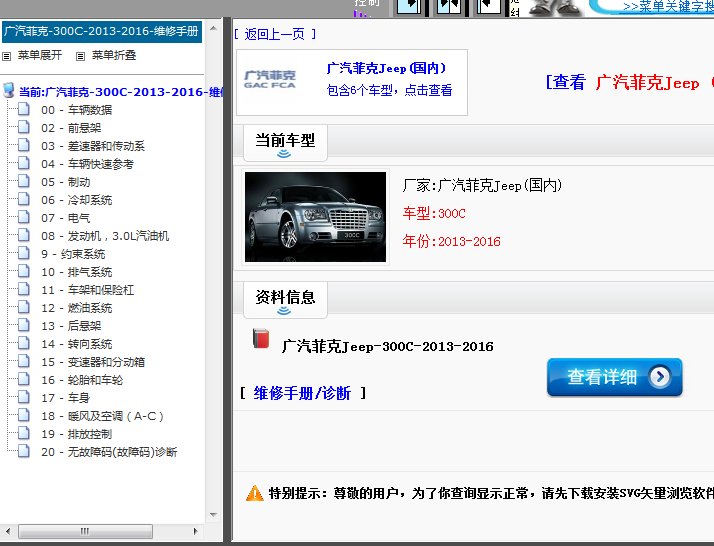Expand all menus with 菜单展开
Image resolution: width=714 pixels, height=546 pixels.
[40, 55]
